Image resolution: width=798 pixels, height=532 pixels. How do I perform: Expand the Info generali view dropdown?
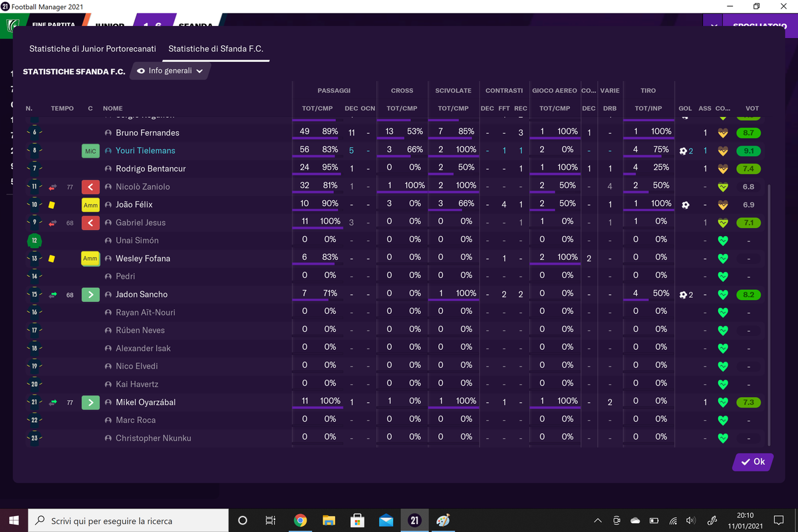click(170, 70)
